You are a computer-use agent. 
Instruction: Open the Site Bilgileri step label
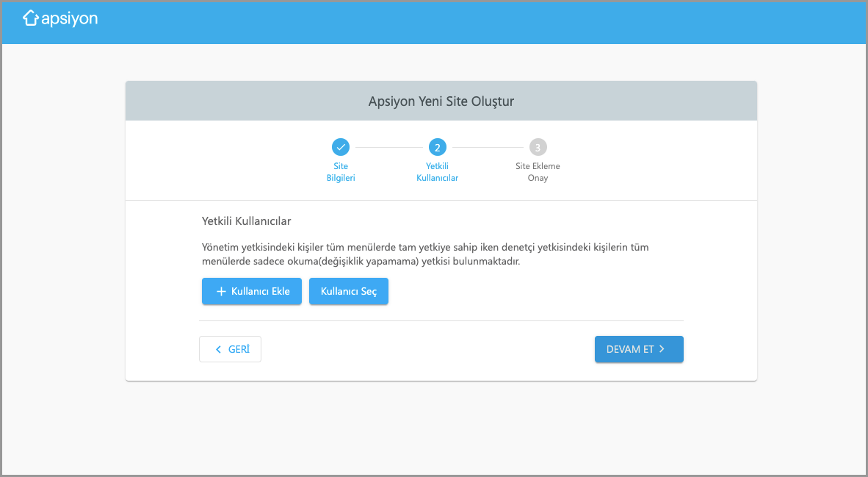point(341,172)
